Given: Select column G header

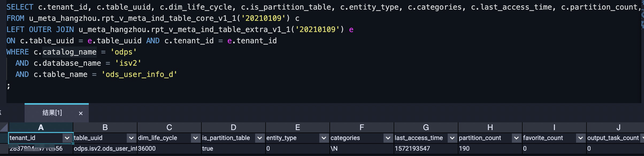Looking at the screenshot, I should click(x=426, y=128).
